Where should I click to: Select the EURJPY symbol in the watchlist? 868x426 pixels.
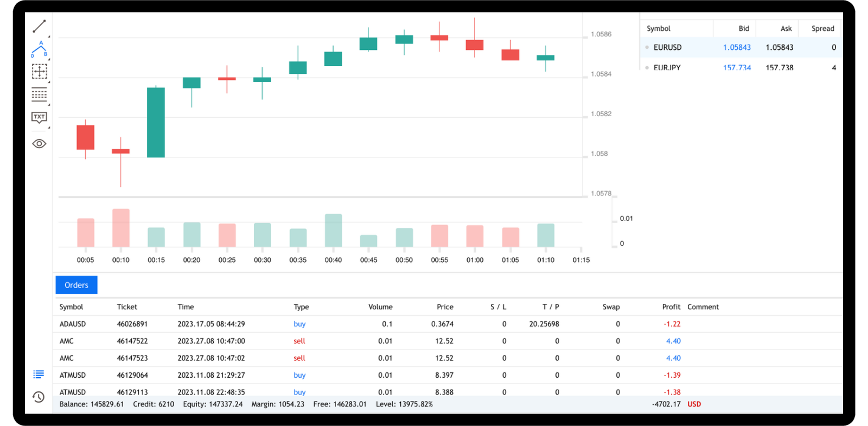(x=667, y=67)
